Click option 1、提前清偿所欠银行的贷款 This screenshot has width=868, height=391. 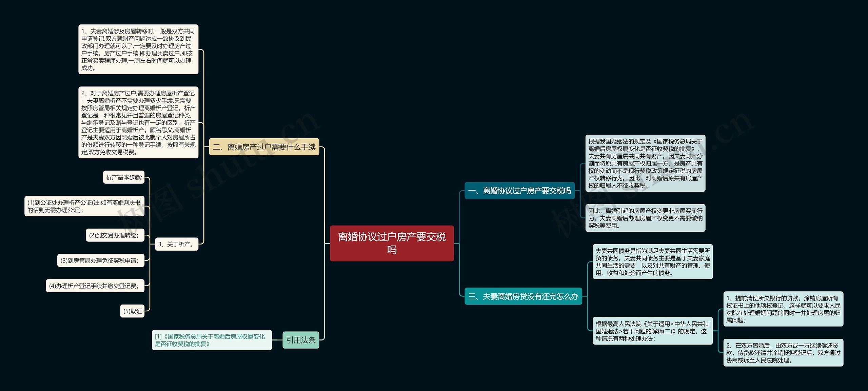click(783, 309)
